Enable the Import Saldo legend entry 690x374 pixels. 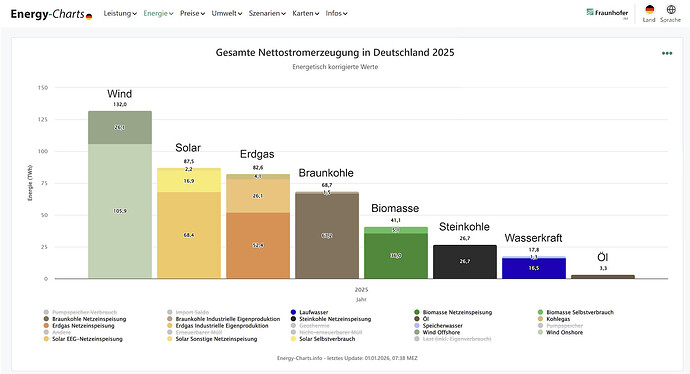(x=188, y=312)
